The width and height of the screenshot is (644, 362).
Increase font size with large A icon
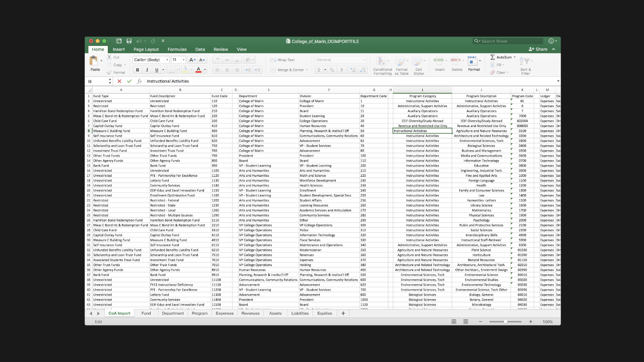point(192,60)
